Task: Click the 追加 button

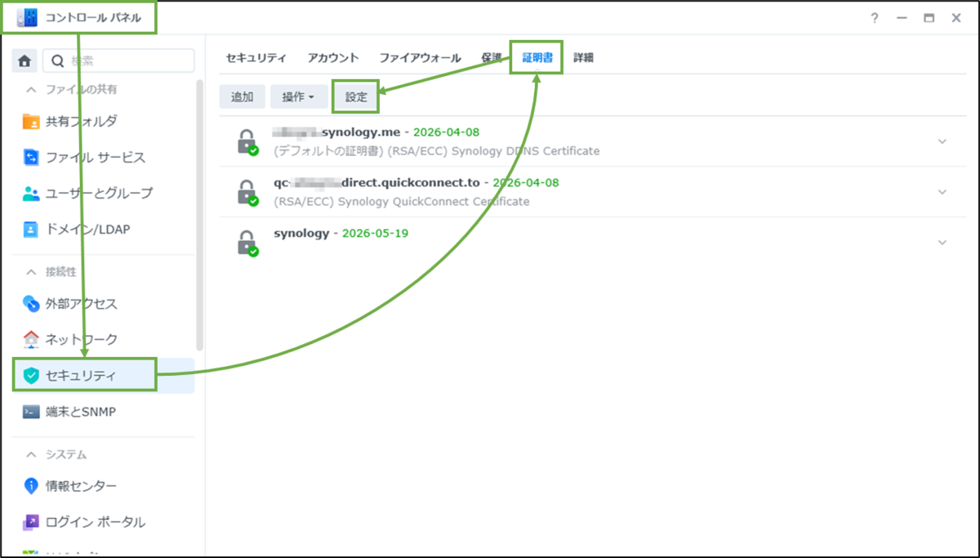Action: point(242,96)
